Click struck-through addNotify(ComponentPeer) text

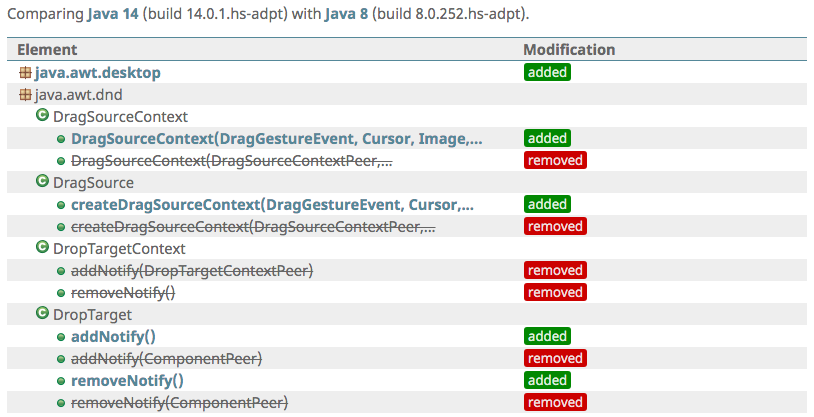[x=167, y=359]
